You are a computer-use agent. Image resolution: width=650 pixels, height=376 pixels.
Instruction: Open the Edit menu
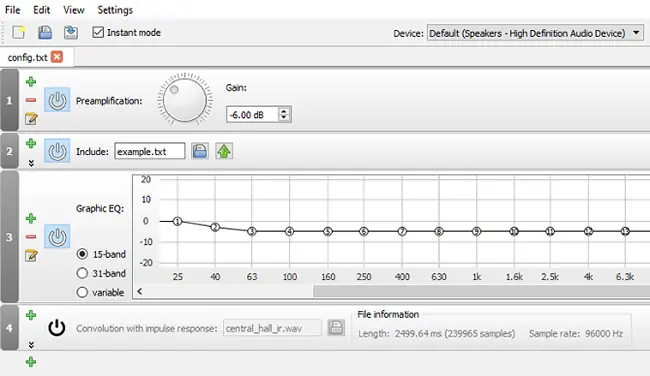click(41, 10)
